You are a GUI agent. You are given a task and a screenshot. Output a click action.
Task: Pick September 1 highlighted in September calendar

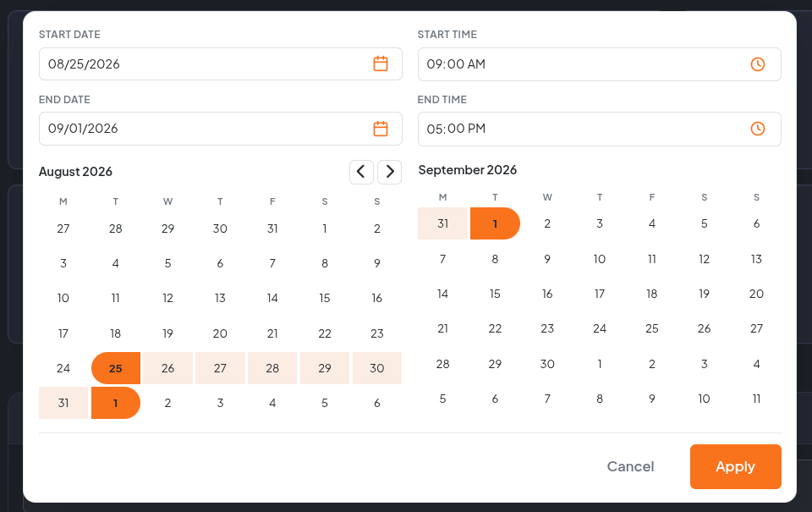495,223
